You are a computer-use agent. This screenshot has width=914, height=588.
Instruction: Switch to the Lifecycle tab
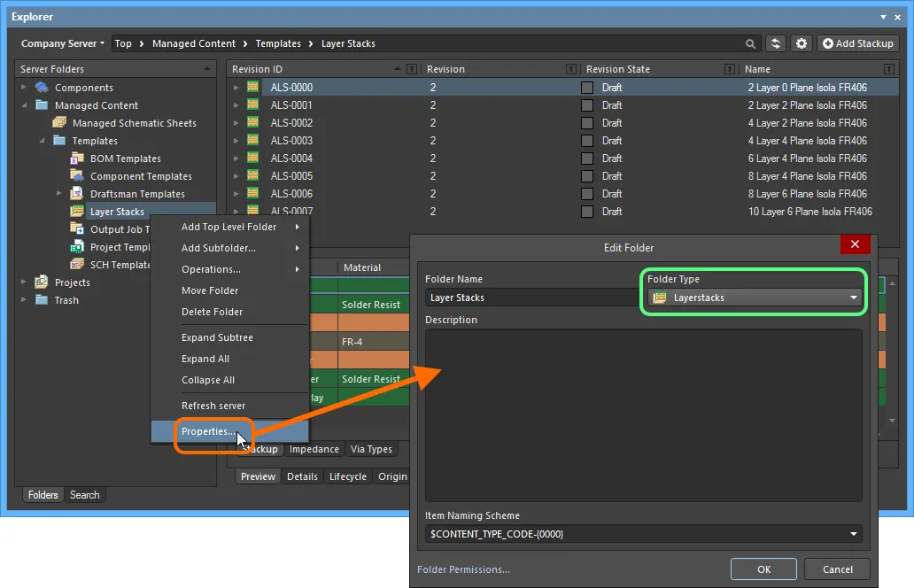pyautogui.click(x=348, y=476)
